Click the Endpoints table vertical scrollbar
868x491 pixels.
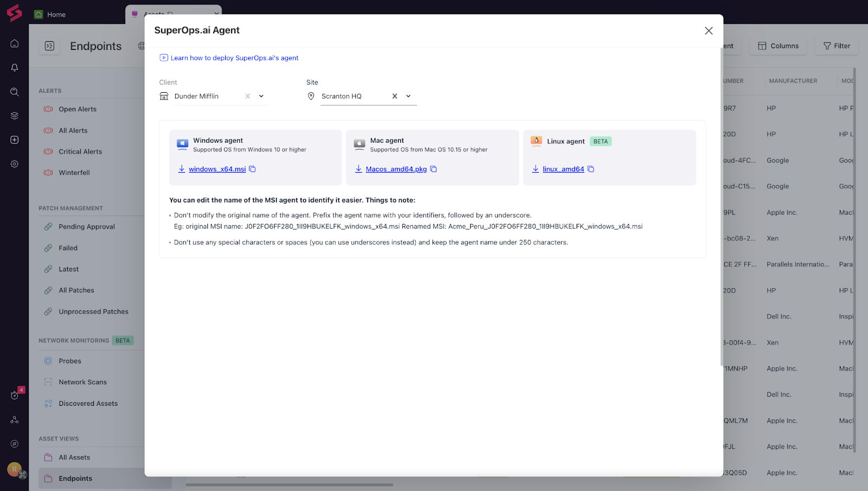click(x=854, y=260)
